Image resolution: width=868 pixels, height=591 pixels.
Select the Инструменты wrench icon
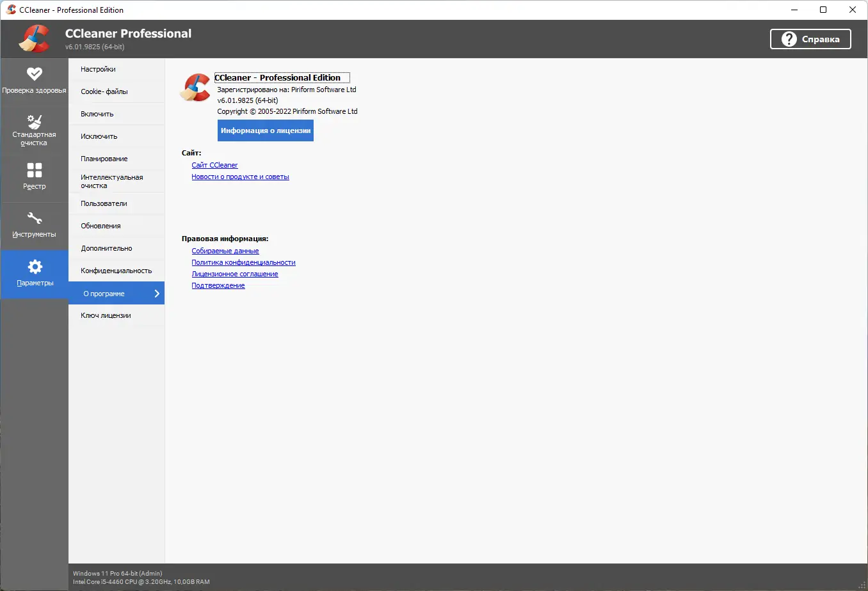[x=35, y=219]
